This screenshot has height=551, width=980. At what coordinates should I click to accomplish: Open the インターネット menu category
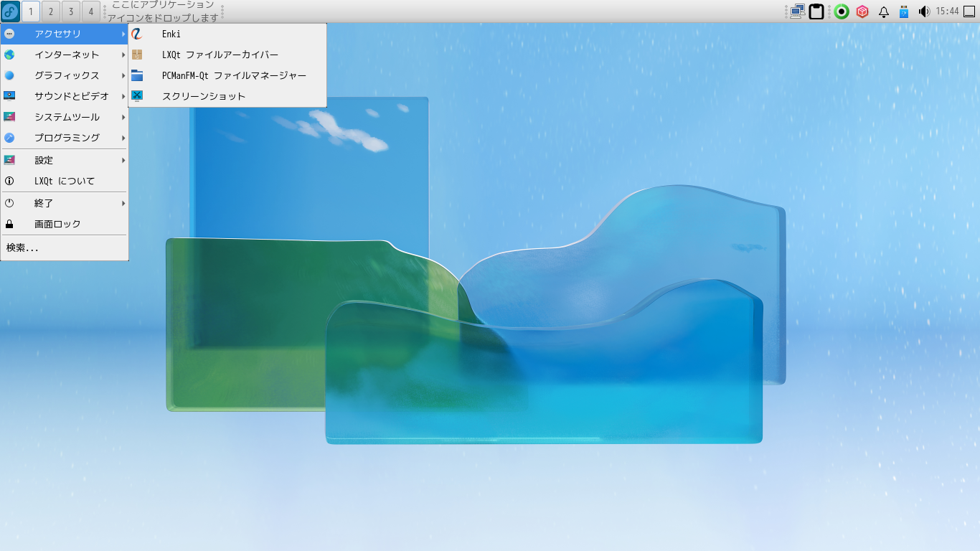65,55
